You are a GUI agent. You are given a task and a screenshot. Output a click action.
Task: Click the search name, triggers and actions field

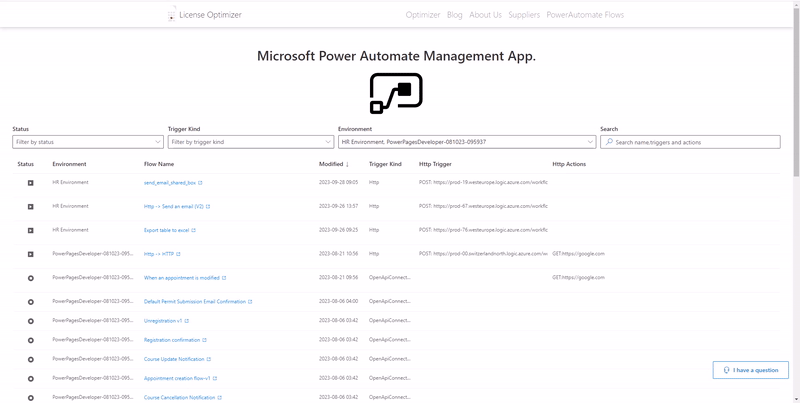tap(690, 142)
